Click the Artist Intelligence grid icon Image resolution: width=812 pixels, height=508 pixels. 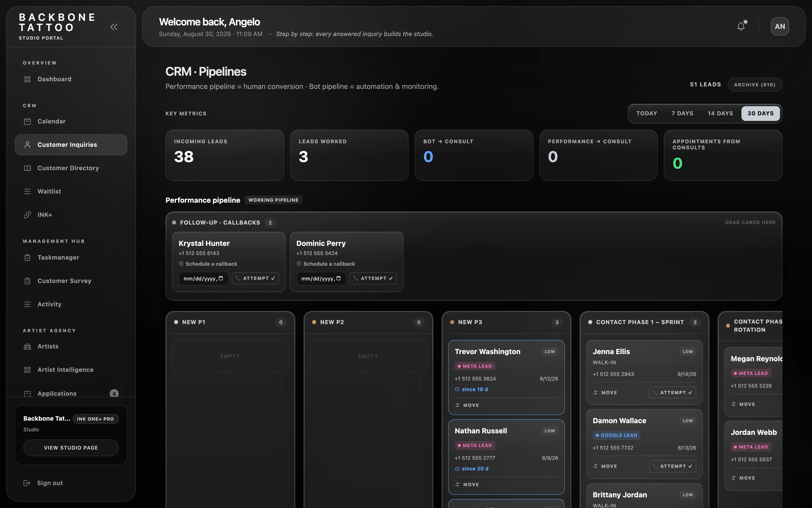[27, 370]
